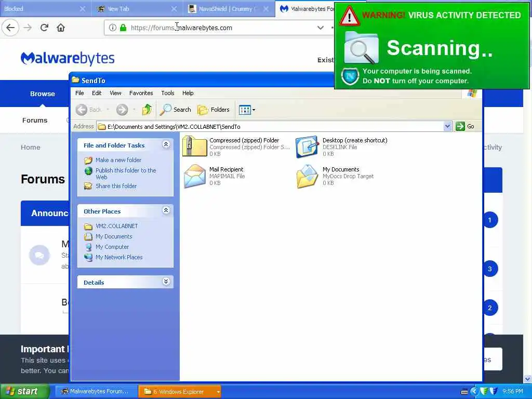
Task: Click the green padlock in address bar
Action: [x=123, y=28]
